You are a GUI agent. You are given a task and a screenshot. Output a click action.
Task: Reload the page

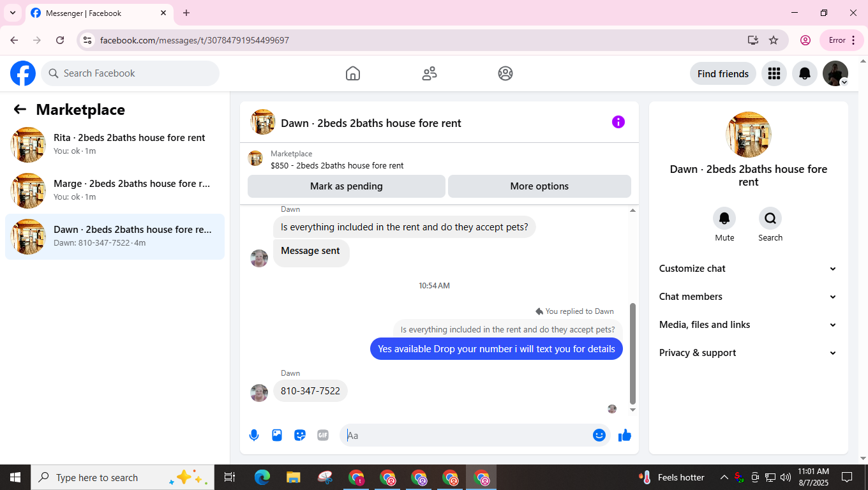click(60, 40)
